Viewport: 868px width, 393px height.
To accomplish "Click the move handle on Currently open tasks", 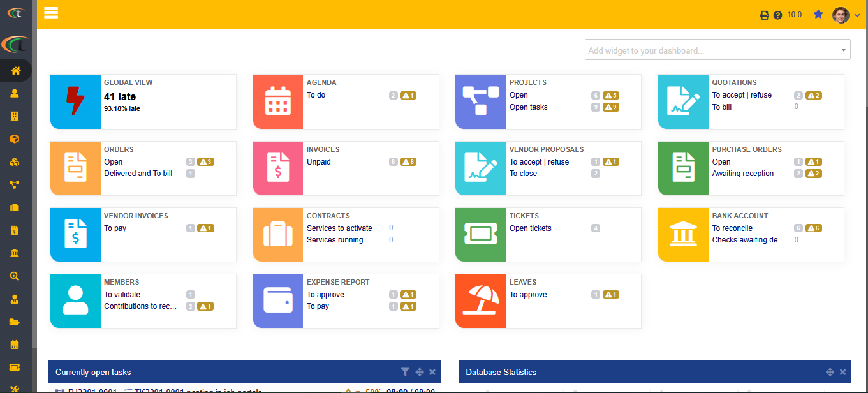I will pyautogui.click(x=419, y=372).
